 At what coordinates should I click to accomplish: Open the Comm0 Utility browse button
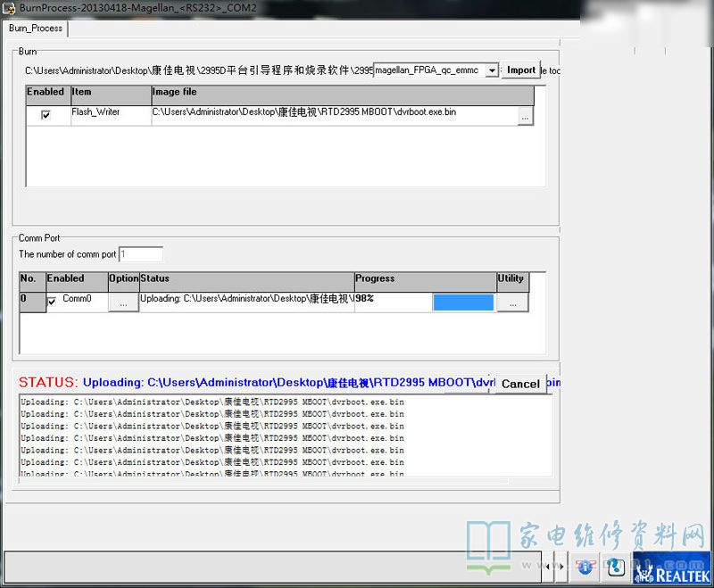tap(512, 302)
